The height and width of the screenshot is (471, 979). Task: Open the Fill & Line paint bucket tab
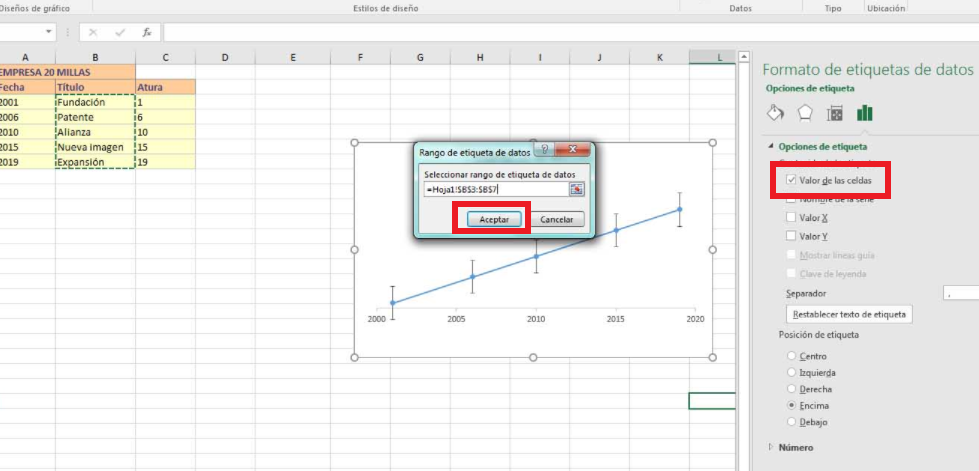point(775,113)
